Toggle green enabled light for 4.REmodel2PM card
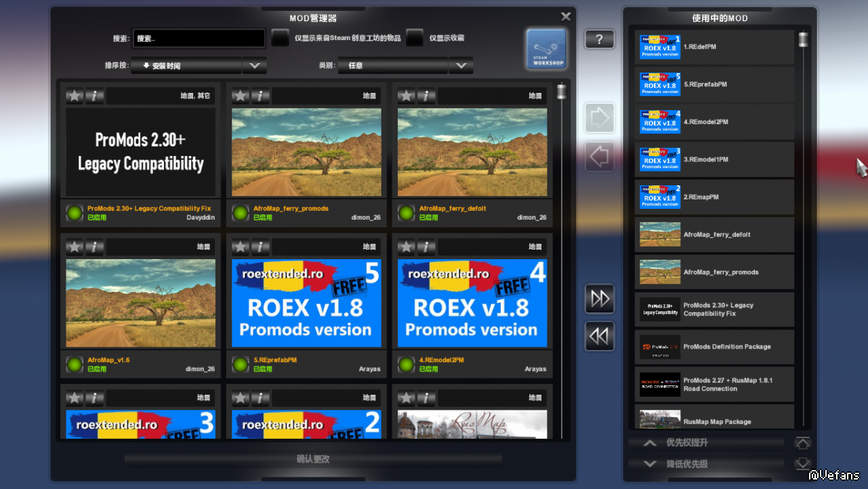The width and height of the screenshot is (868, 489). point(407,364)
